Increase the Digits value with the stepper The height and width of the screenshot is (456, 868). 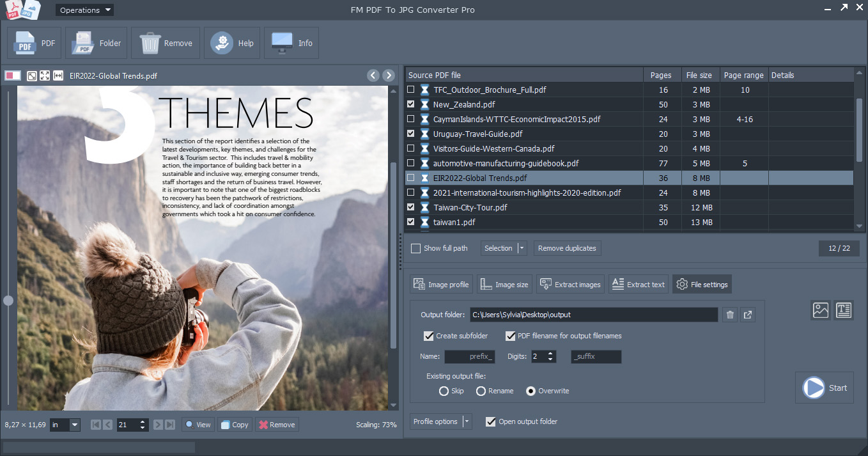coord(551,354)
